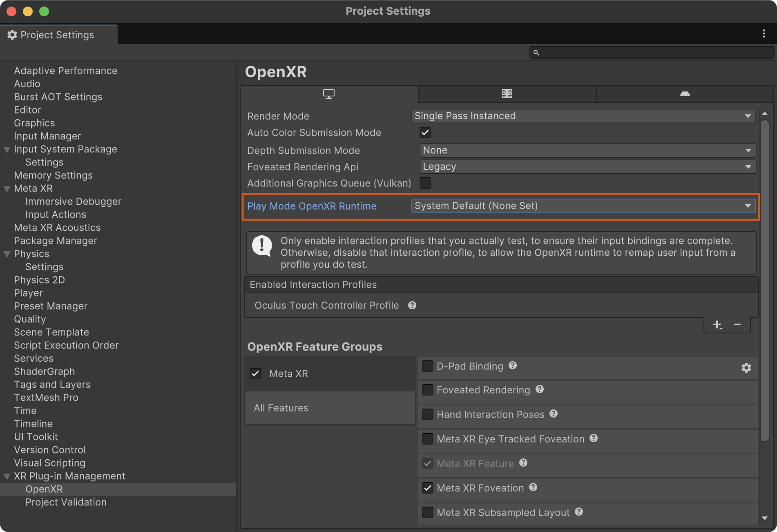The image size is (777, 532).
Task: Open the Player settings category
Action: point(28,293)
